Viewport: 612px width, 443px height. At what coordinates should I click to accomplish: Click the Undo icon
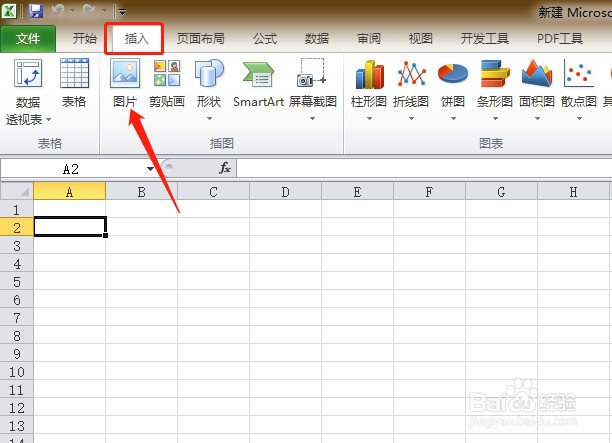[x=58, y=10]
